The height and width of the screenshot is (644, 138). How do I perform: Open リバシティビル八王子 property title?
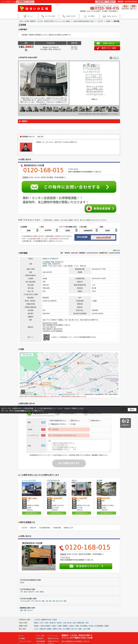pos(29,481)
